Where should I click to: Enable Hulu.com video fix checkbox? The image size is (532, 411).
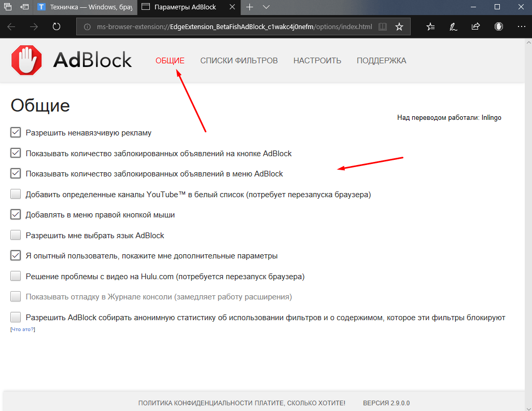pos(16,276)
